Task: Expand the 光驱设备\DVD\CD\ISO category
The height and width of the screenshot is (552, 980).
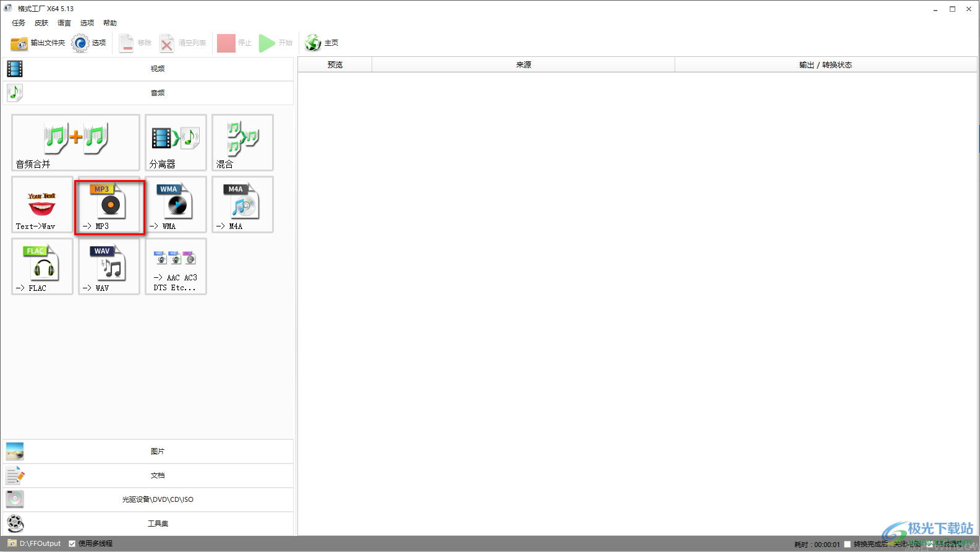Action: pos(148,499)
